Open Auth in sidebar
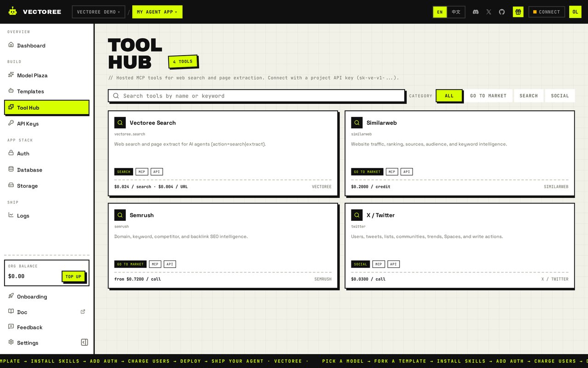588x368 pixels. [47, 154]
